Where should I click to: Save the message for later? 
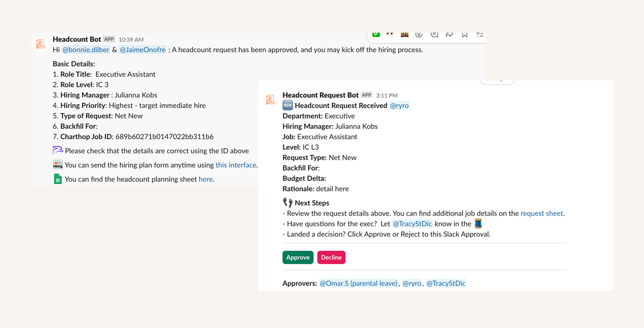(x=465, y=34)
